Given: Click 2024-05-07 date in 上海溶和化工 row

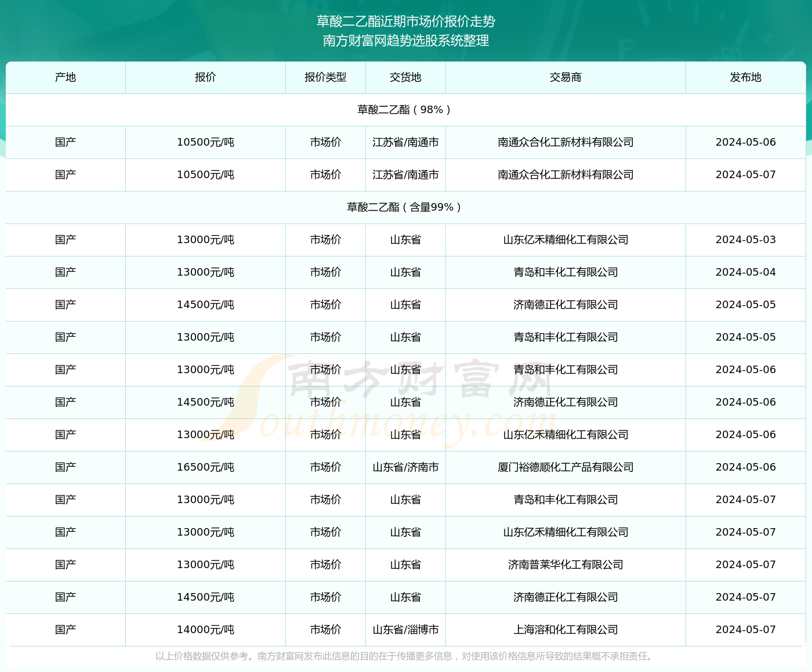Looking at the screenshot, I should click(x=745, y=630).
